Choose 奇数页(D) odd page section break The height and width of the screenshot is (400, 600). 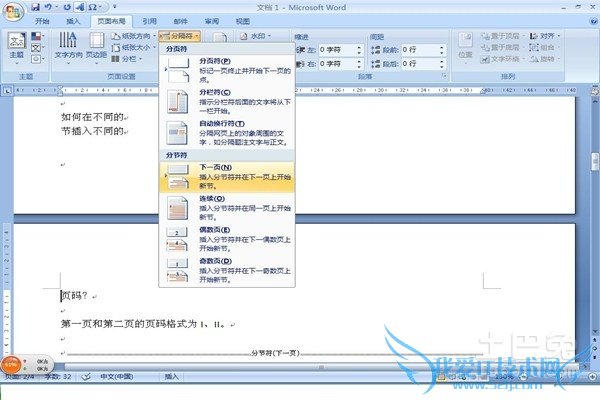point(227,270)
